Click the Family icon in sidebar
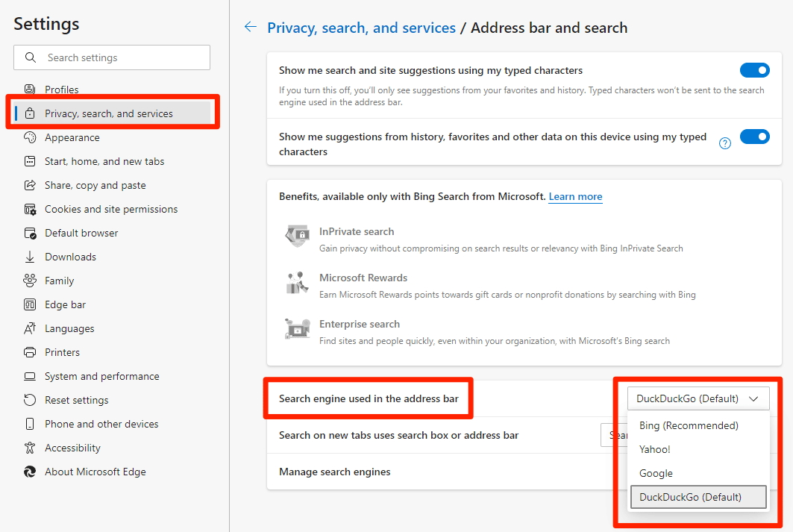Image resolution: width=793 pixels, height=532 pixels. 30,281
